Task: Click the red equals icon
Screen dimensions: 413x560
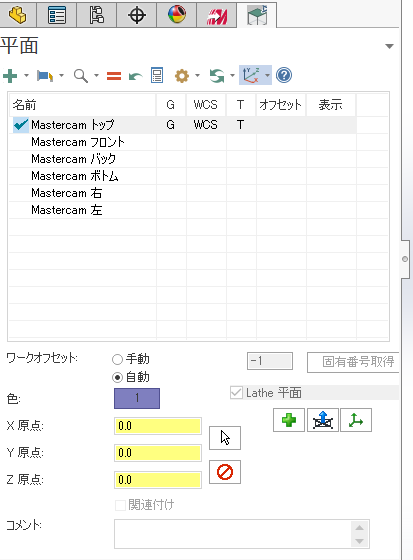Action: click(x=114, y=76)
